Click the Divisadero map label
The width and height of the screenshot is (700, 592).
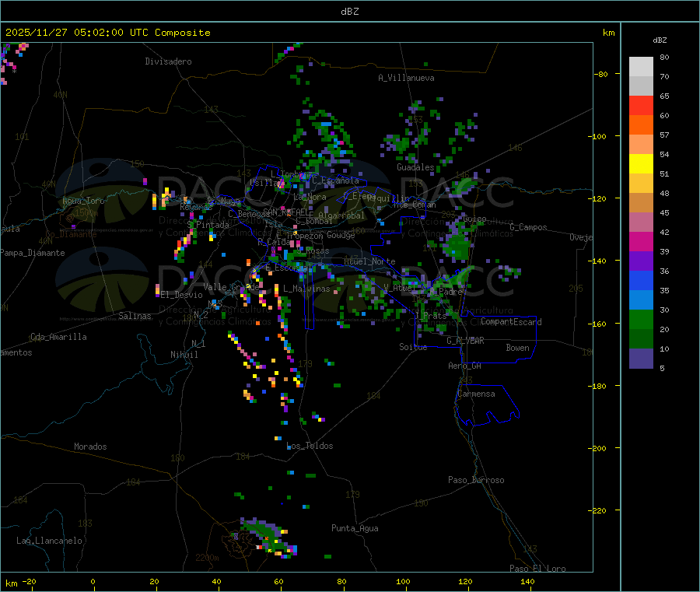[x=168, y=61]
